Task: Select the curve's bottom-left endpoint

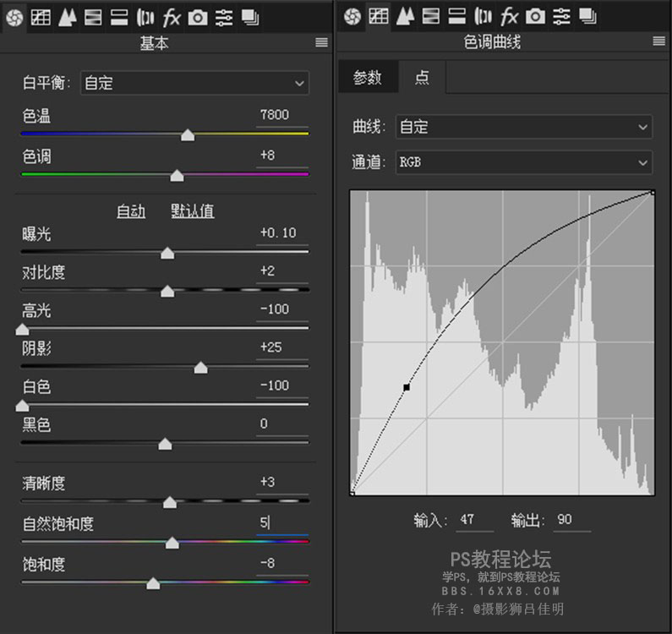Action: (x=352, y=494)
